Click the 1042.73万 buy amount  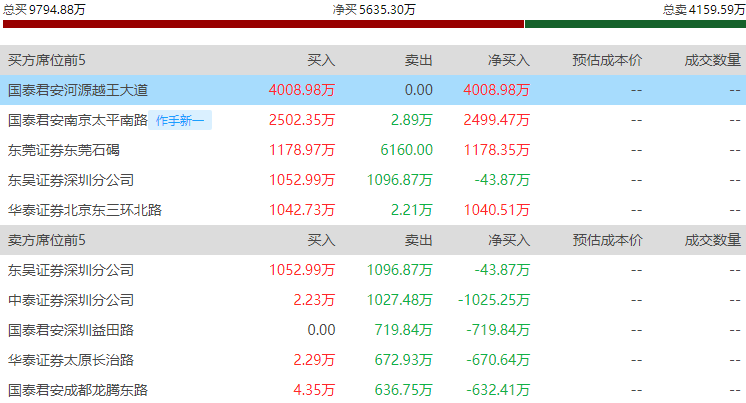(302, 210)
